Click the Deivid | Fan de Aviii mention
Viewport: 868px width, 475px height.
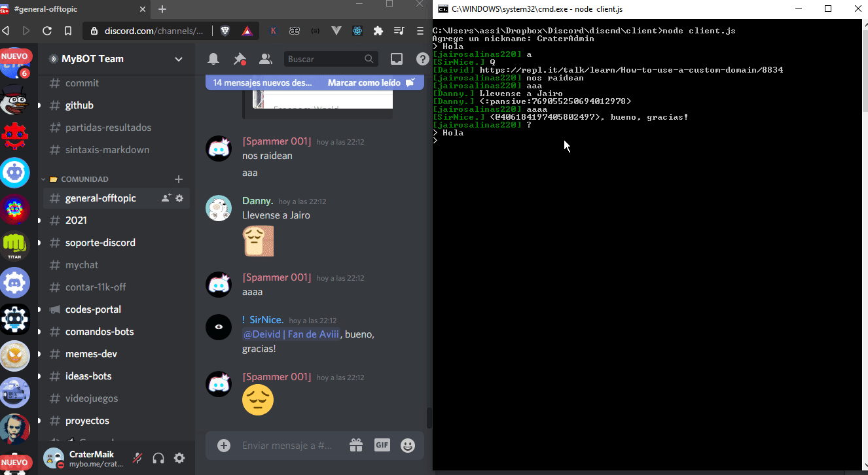pos(291,334)
